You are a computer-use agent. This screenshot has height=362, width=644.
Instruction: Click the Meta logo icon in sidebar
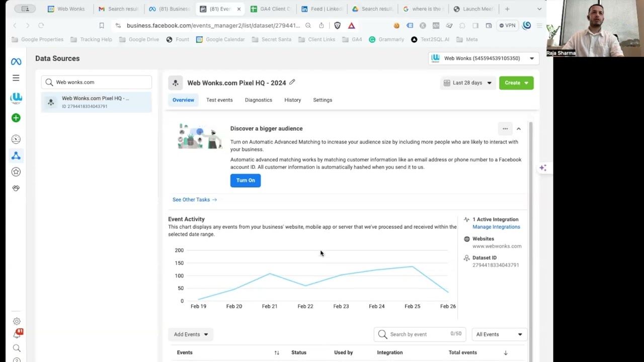click(16, 61)
